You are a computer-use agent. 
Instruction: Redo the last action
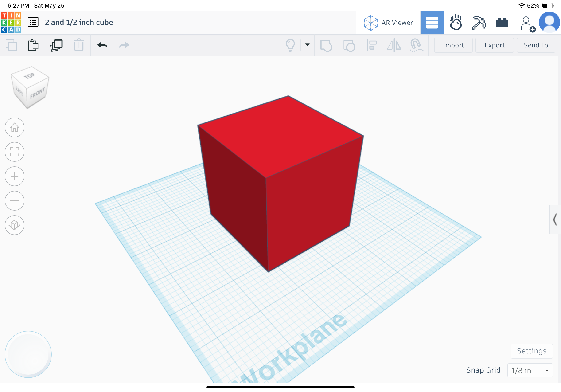[x=124, y=45]
